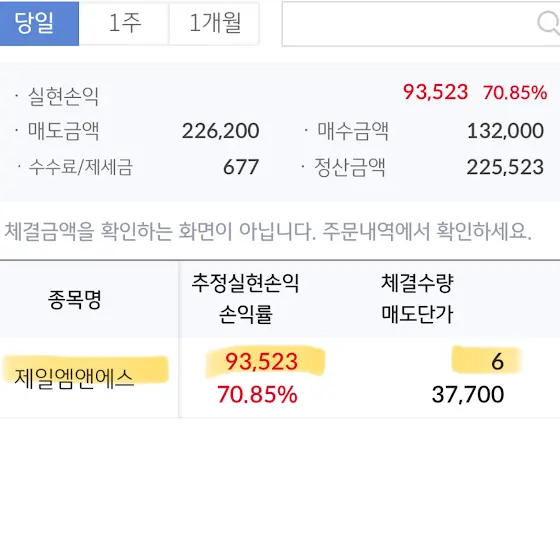Screen dimensions: 560x560
Task: Open the 제일엠앤에스 stock row
Action: click(x=280, y=378)
